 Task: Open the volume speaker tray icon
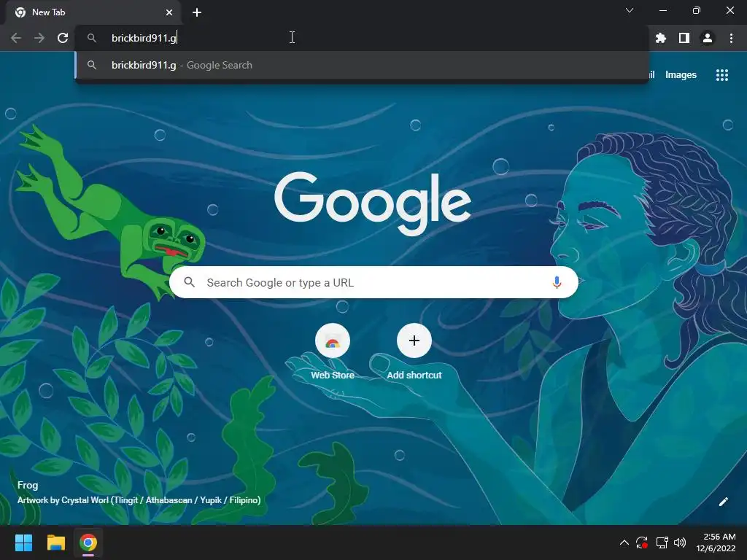(x=680, y=542)
